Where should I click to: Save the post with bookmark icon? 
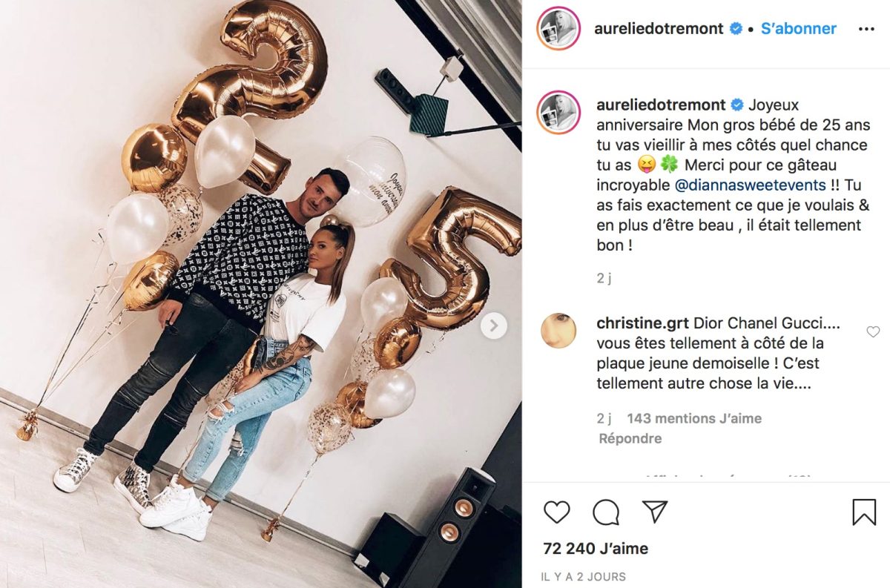pos(864,512)
